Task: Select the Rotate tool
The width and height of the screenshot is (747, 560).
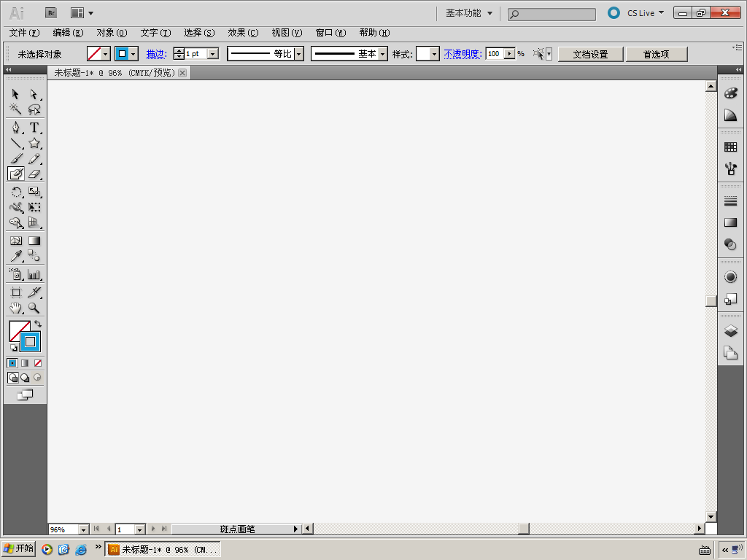Action: [16, 192]
